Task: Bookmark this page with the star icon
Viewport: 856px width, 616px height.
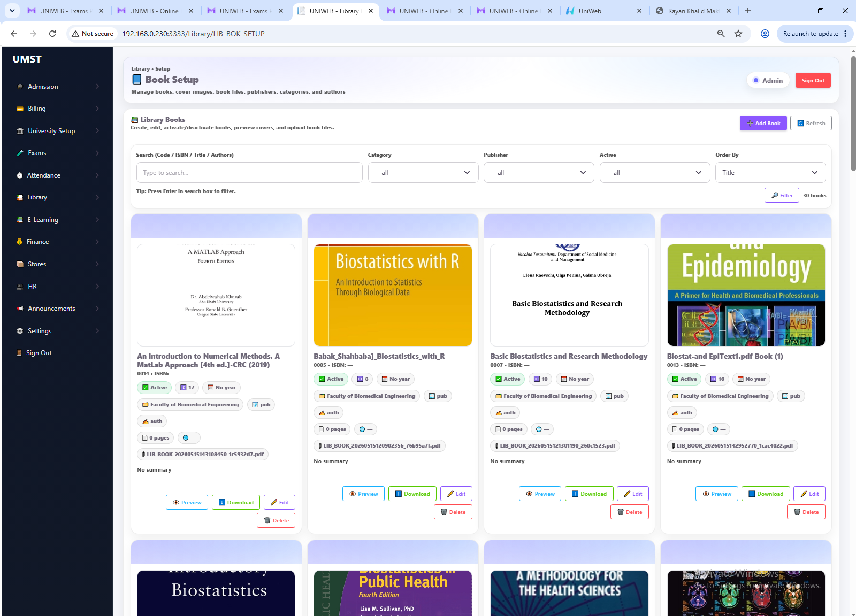Action: tap(738, 34)
